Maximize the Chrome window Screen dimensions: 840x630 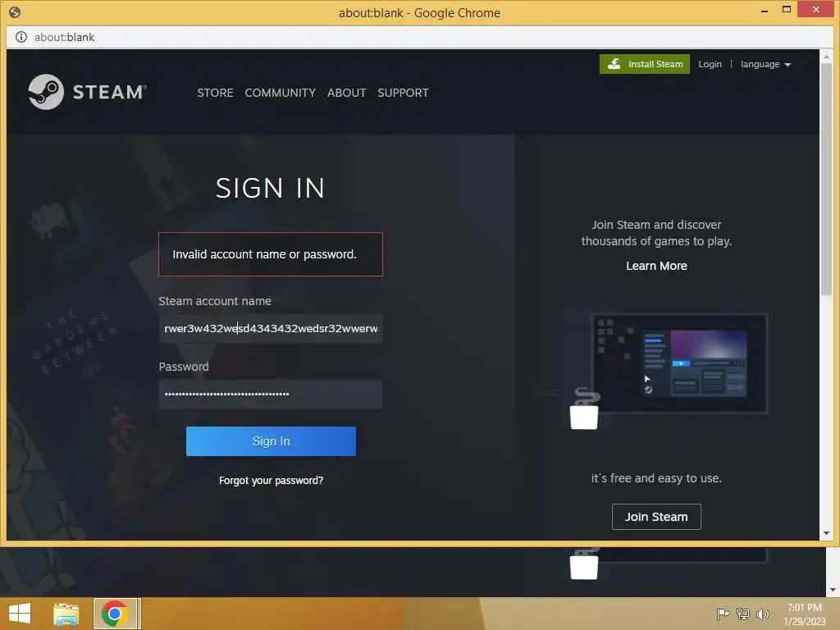pyautogui.click(x=787, y=10)
